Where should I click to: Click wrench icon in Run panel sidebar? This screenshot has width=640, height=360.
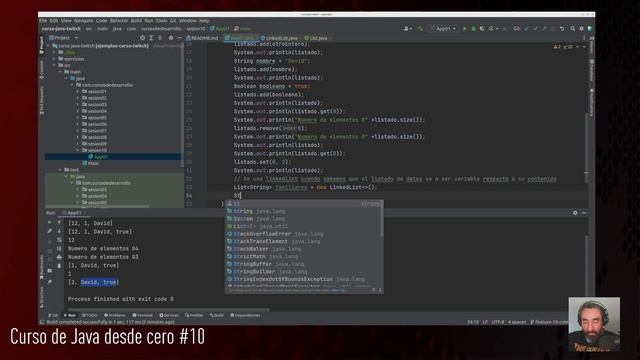click(x=50, y=231)
